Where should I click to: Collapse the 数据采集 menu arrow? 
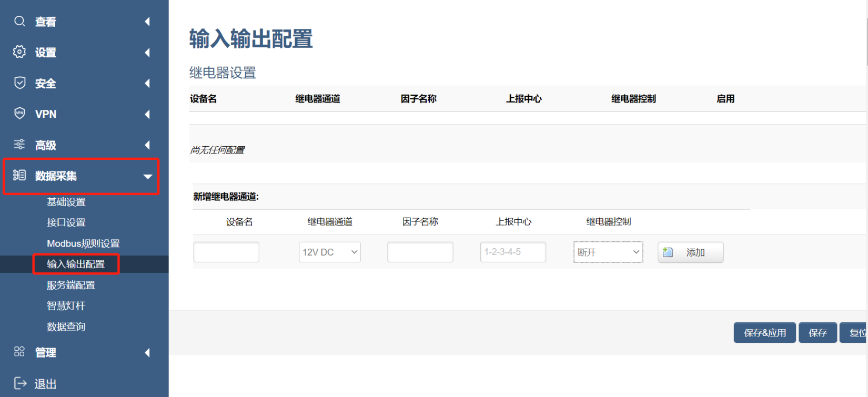coord(148,177)
